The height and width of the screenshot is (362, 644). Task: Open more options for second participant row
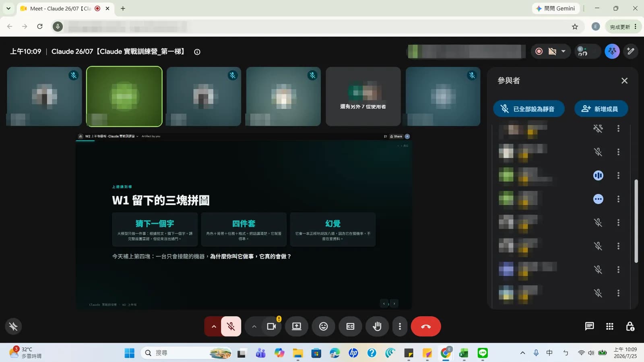pos(618,152)
